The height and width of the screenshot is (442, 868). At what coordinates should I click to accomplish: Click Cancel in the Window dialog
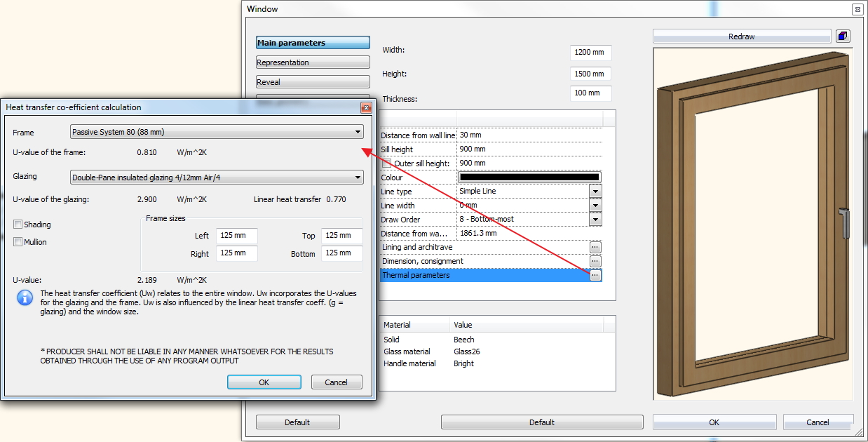tap(818, 422)
